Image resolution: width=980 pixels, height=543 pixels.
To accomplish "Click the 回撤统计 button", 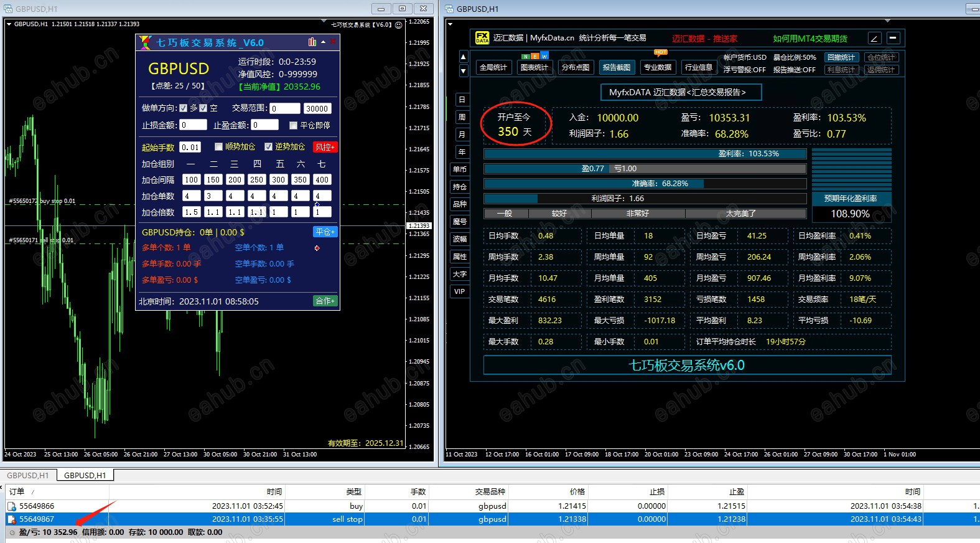I will click(x=841, y=57).
